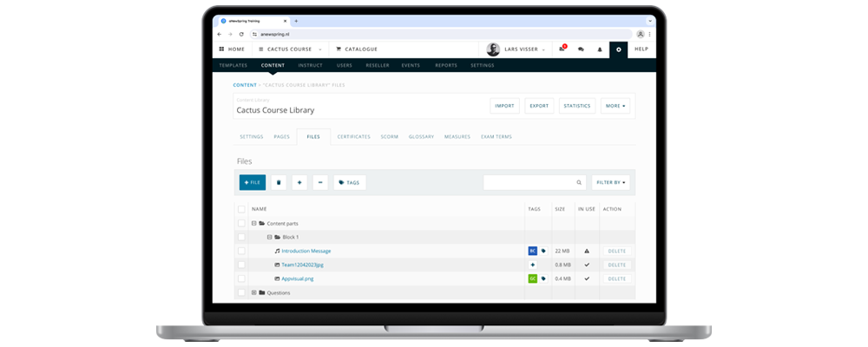The height and width of the screenshot is (347, 868).
Task: Click the trash delete icon in Files toolbar
Action: [x=279, y=182]
